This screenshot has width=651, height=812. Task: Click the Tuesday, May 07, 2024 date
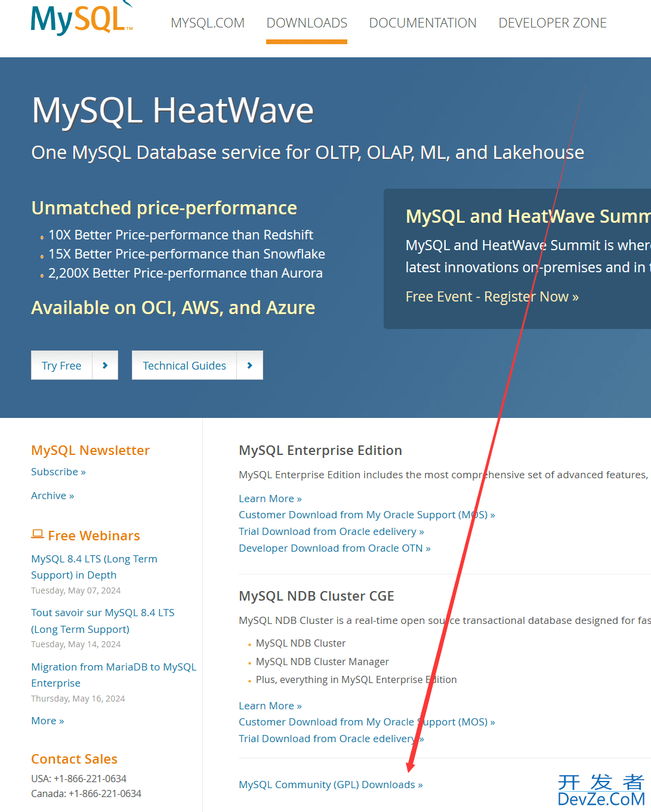point(76,590)
